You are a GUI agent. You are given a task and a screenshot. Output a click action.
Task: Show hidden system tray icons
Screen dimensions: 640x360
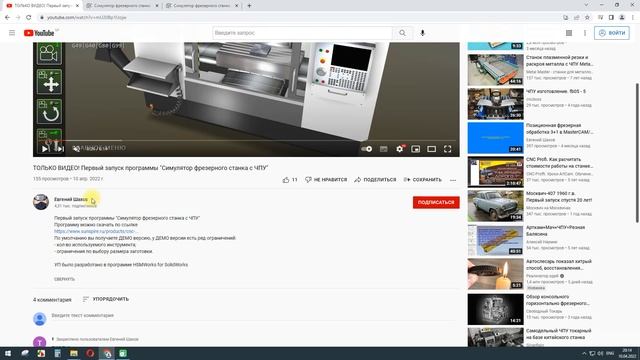pos(584,353)
